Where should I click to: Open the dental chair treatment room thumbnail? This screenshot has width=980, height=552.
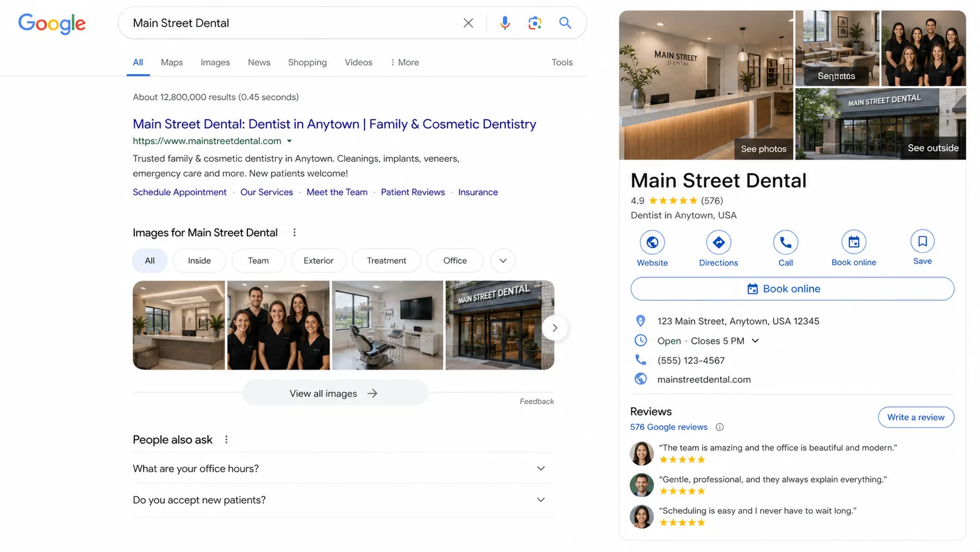click(387, 325)
